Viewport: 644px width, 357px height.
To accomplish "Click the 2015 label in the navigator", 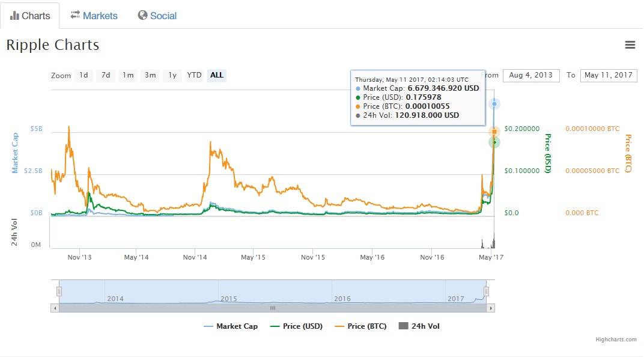I will tap(229, 299).
